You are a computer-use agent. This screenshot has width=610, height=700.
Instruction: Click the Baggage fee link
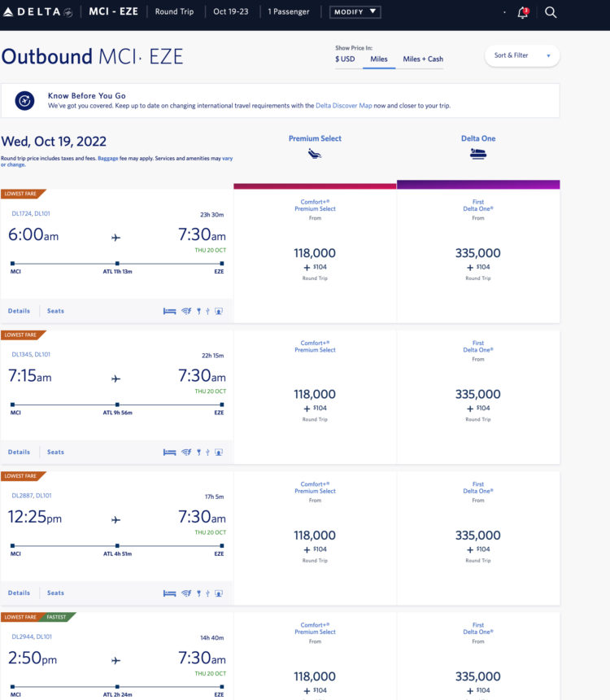(107, 158)
